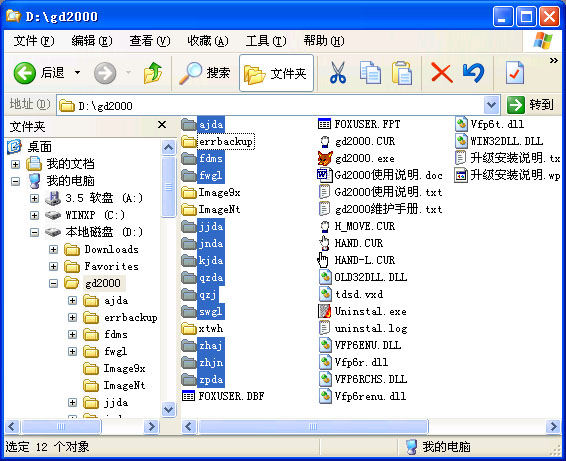
Task: Expand 我的文档 in the folder tree
Action: pos(15,164)
